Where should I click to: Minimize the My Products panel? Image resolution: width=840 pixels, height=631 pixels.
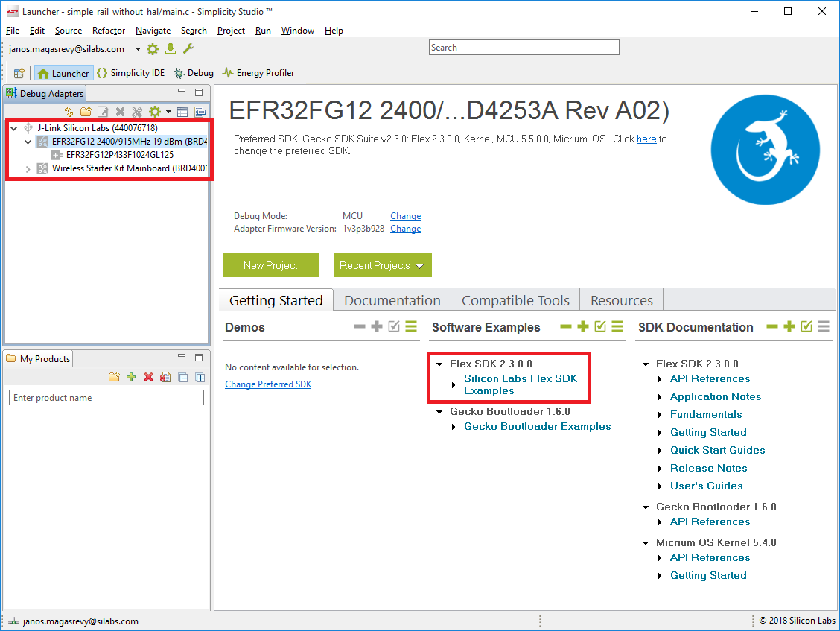coord(182,356)
